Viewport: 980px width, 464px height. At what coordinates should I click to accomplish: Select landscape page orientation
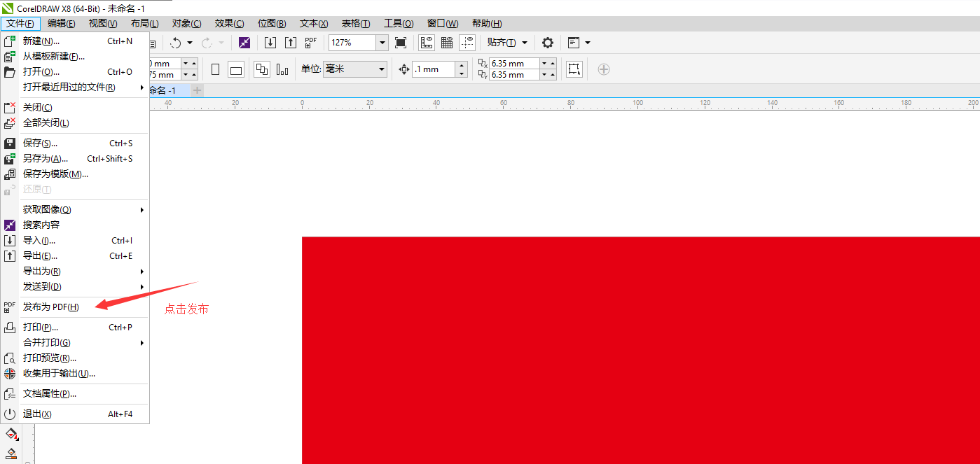point(236,69)
